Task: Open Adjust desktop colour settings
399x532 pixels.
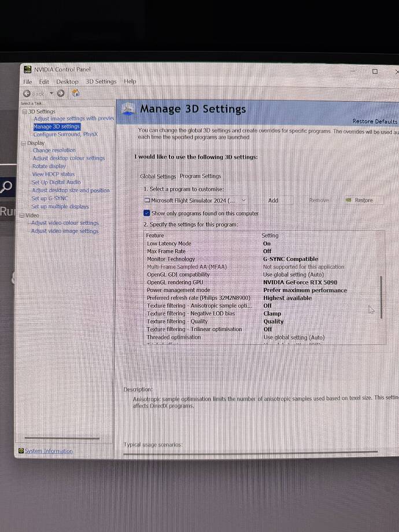Action: [x=69, y=158]
